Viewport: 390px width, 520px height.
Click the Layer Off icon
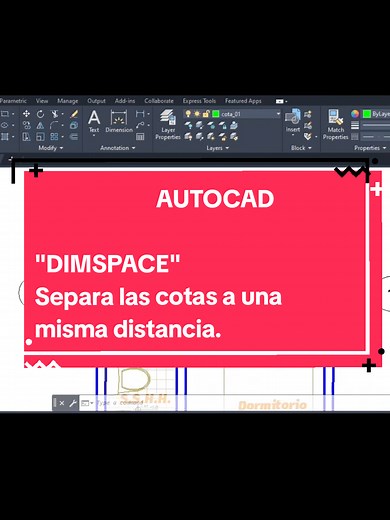coord(188,125)
